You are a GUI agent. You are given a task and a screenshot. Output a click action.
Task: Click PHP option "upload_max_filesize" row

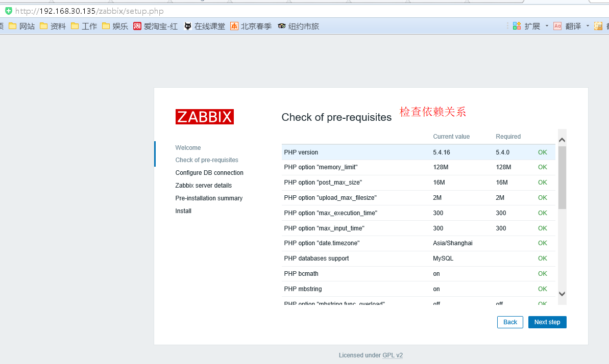tap(418, 198)
